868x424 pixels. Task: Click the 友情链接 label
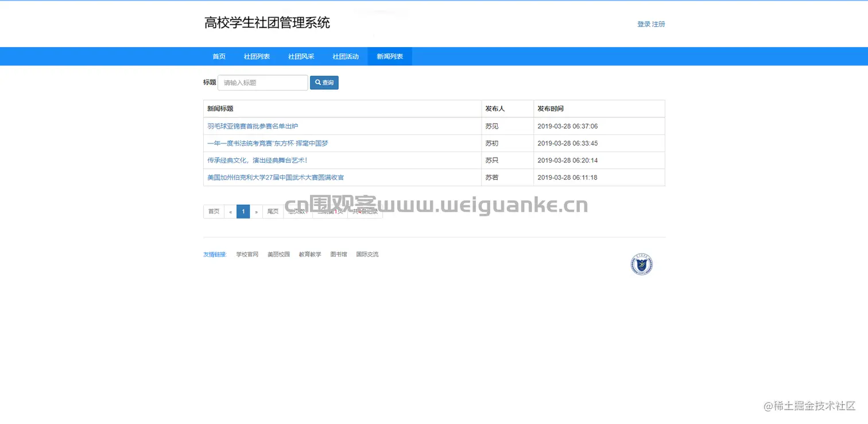point(215,254)
